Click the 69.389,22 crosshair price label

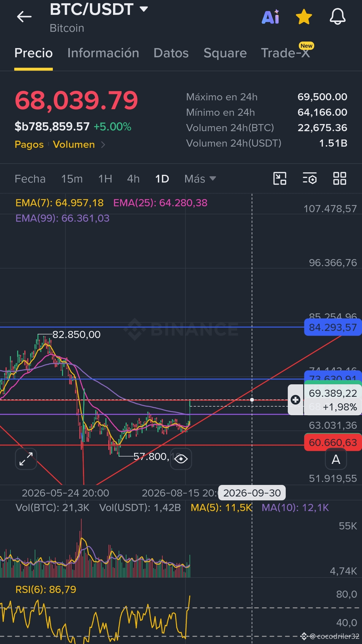333,393
